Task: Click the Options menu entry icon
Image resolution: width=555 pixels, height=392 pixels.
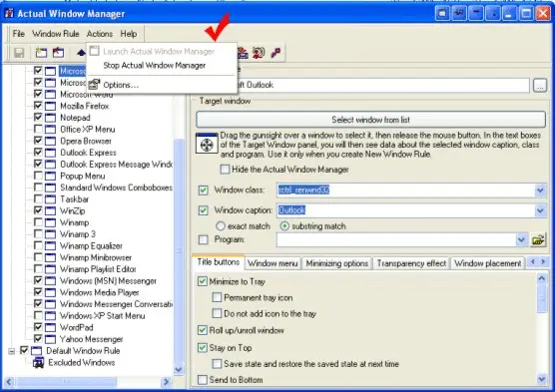Action: click(x=94, y=85)
